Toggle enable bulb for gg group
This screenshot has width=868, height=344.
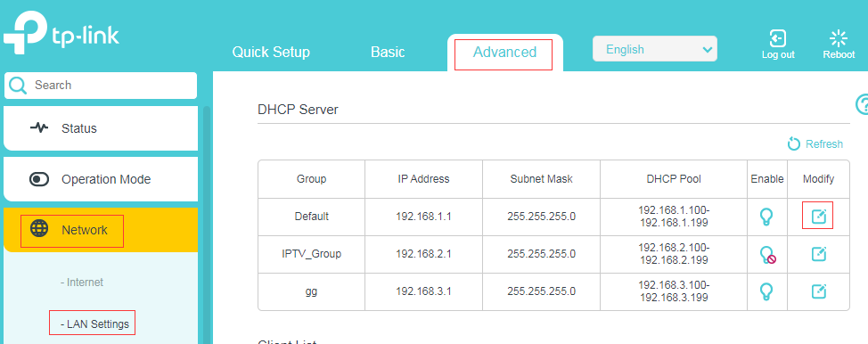coord(766,291)
